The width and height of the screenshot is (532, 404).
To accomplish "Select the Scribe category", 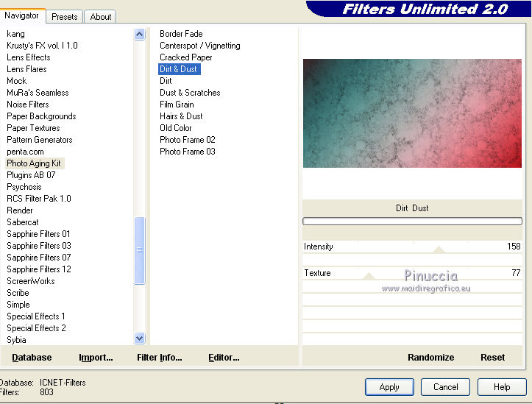I will pyautogui.click(x=18, y=293).
